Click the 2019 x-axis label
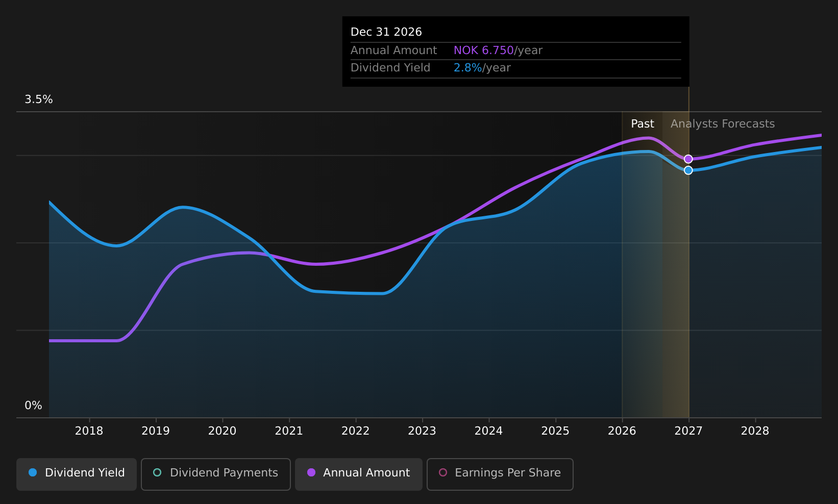838x504 pixels. 156,431
